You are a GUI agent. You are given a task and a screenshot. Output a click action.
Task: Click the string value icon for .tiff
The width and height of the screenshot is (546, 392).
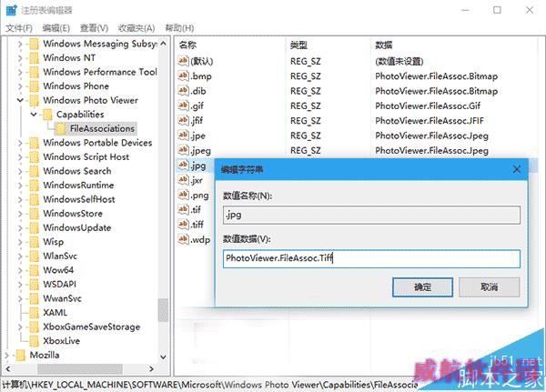click(x=183, y=225)
